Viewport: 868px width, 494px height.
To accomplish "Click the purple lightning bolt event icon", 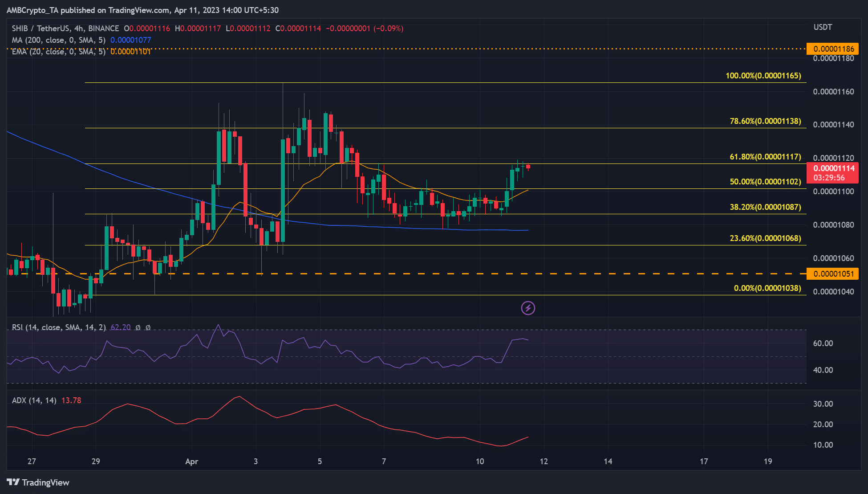I will click(528, 308).
